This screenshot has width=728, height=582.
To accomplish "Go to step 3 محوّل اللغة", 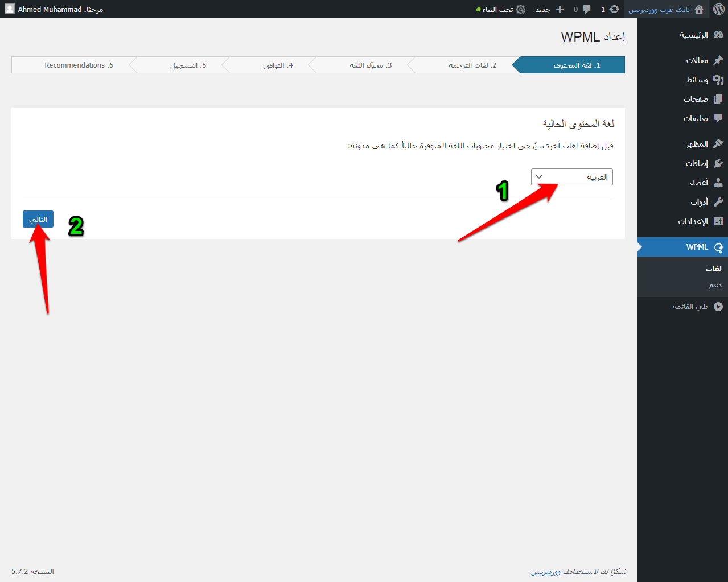I will coord(371,65).
